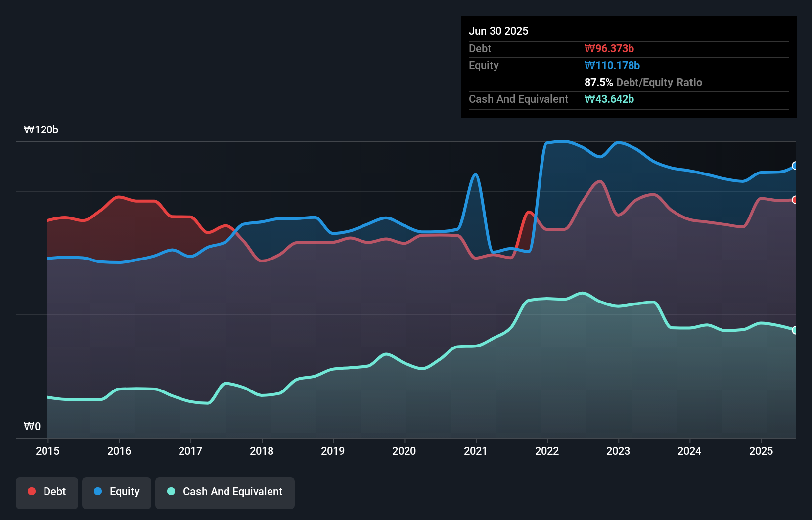Select the blue Equity endpoint marker on the chart
The width and height of the screenshot is (812, 520).
795,166
